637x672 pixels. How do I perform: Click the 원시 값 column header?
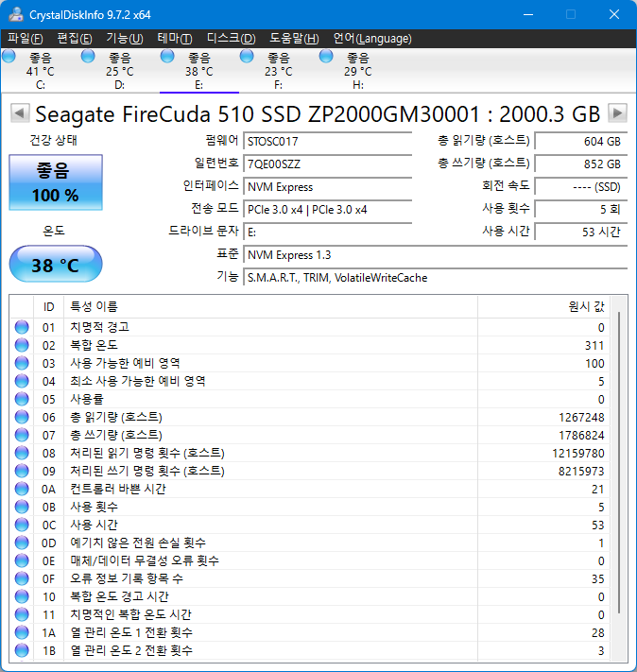click(x=544, y=307)
